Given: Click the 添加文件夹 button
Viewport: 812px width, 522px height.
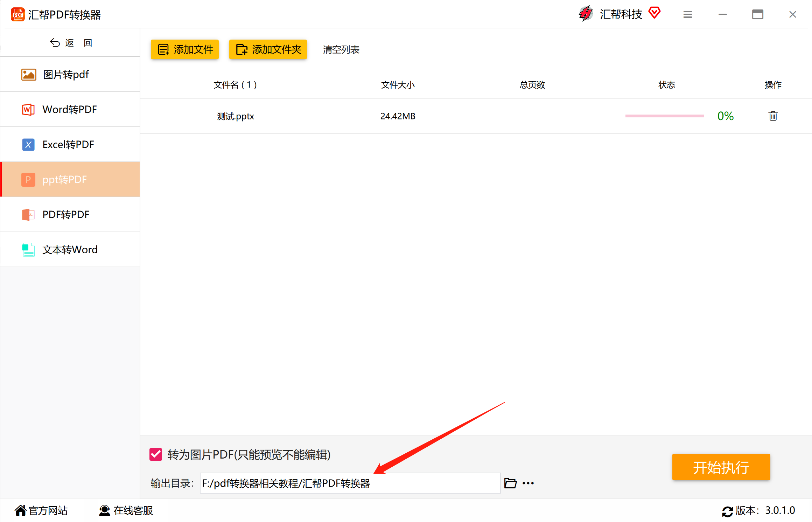Looking at the screenshot, I should point(268,49).
